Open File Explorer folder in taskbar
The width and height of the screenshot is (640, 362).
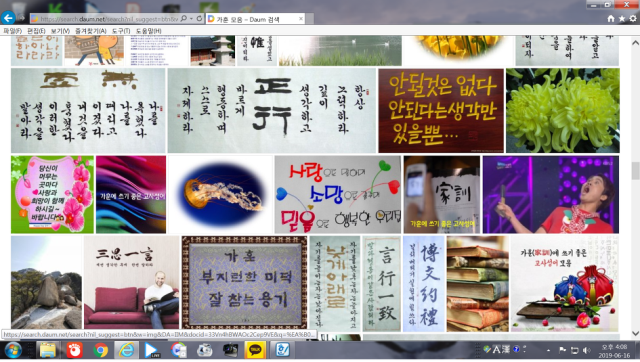tap(48, 350)
